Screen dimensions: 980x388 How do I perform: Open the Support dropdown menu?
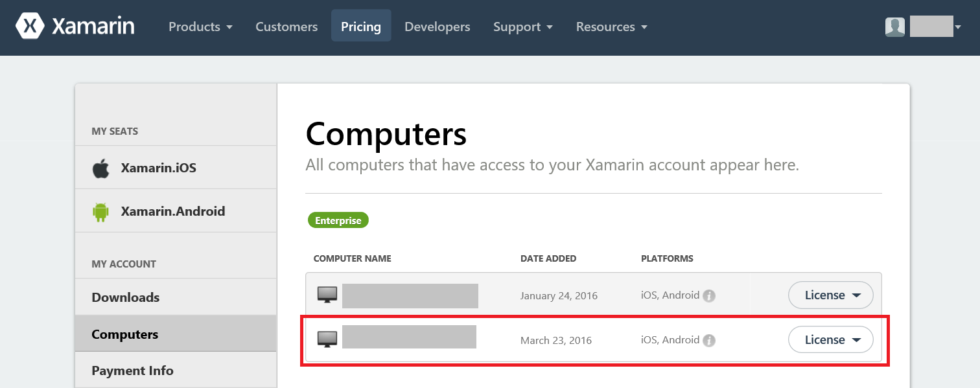click(523, 27)
